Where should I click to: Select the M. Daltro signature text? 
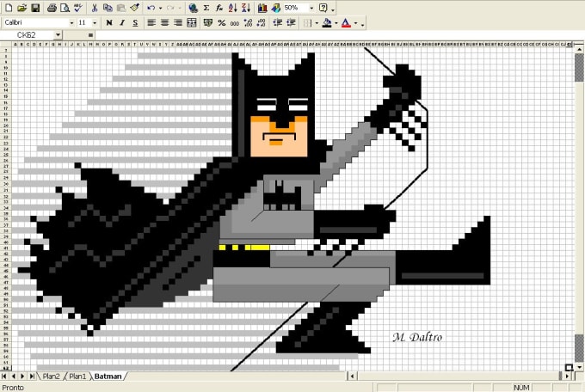[417, 337]
